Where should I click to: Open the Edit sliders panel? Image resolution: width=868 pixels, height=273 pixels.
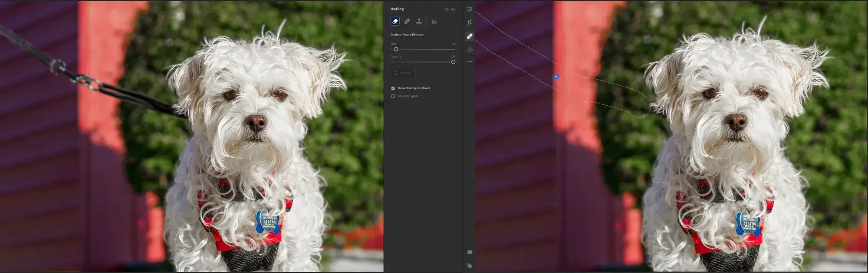coord(470,9)
